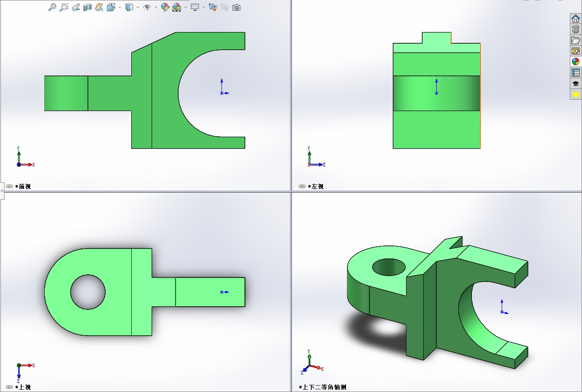Click the *上视 viewport label
582x392 pixels.
click(x=23, y=387)
